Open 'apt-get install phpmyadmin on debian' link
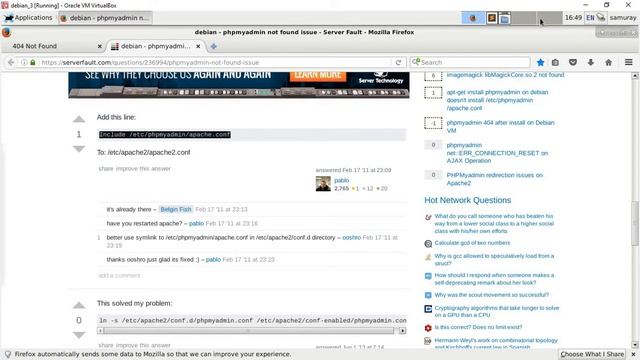The image size is (640, 360). (497, 100)
